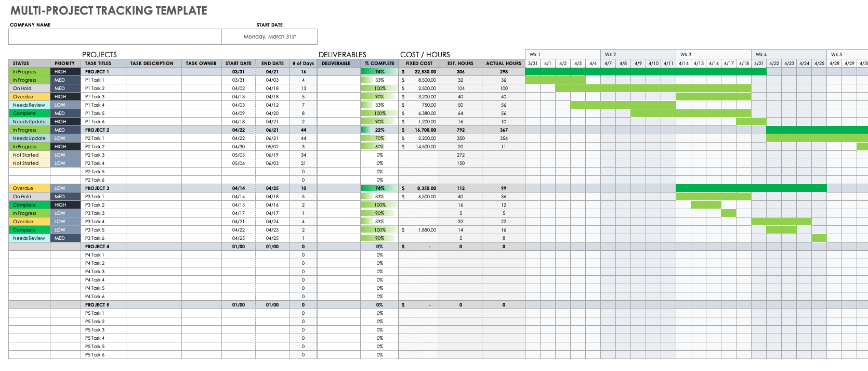
Task: Click the 70% complete bar for P2 Task 1
Action: click(x=379, y=138)
